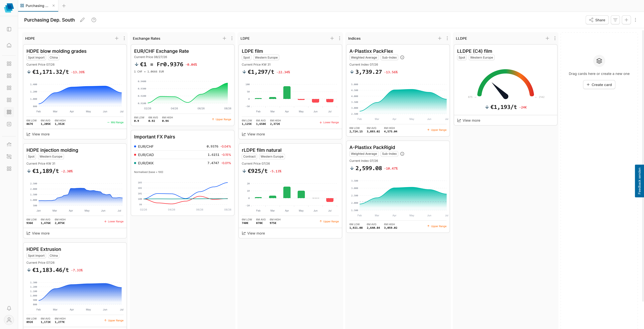Open the HDPE column options menu
Screen dimensions: 644x329
click(x=124, y=38)
